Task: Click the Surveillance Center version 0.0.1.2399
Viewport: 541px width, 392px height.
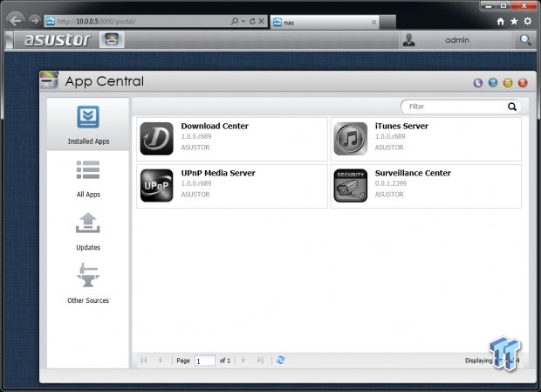Action: point(391,183)
